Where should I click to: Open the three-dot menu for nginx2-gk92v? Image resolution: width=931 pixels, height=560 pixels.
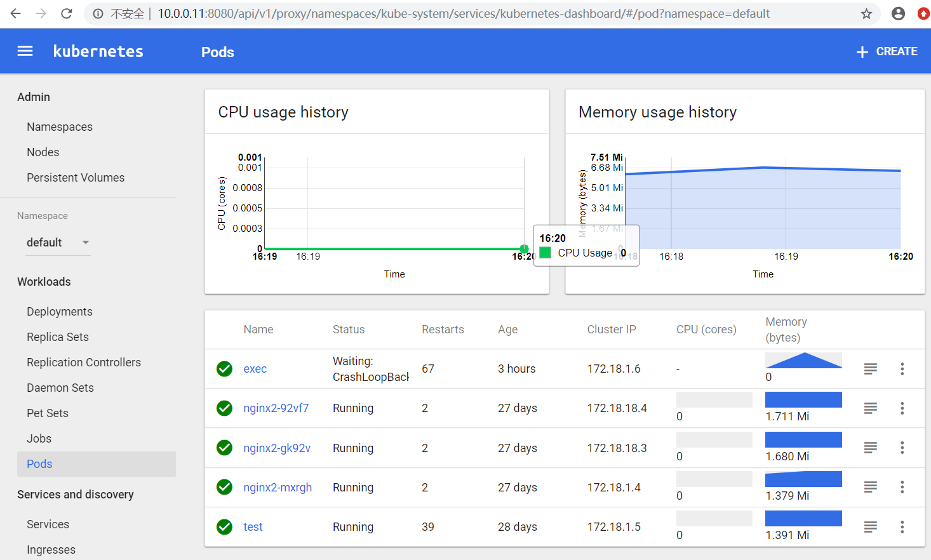click(x=902, y=448)
